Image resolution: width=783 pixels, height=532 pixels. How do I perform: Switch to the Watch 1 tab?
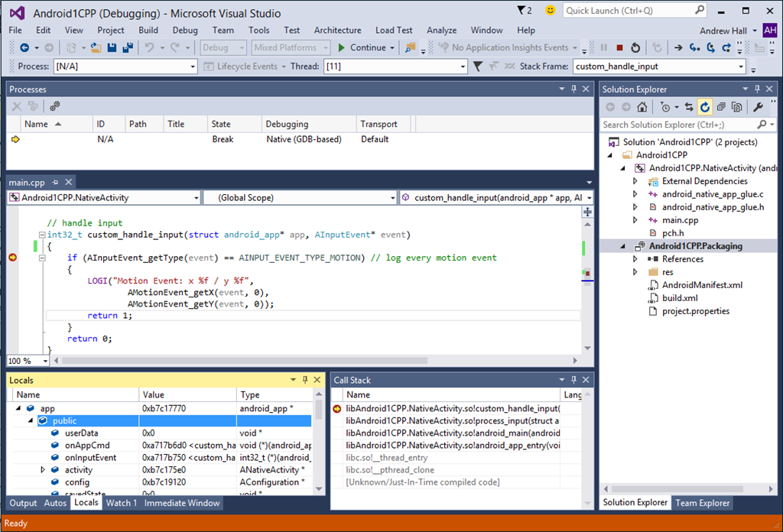(121, 503)
